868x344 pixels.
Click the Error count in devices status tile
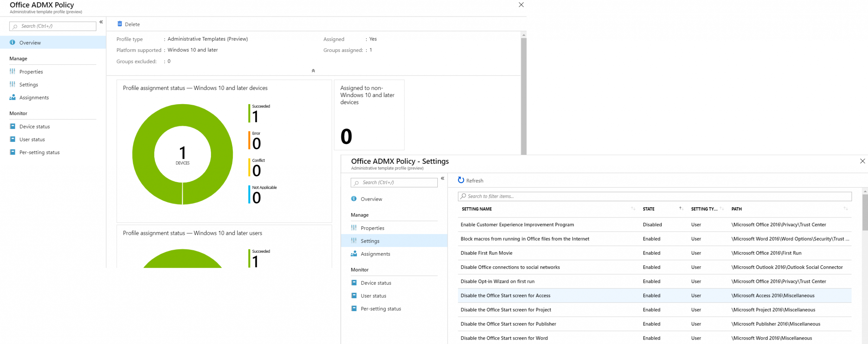coord(257,144)
